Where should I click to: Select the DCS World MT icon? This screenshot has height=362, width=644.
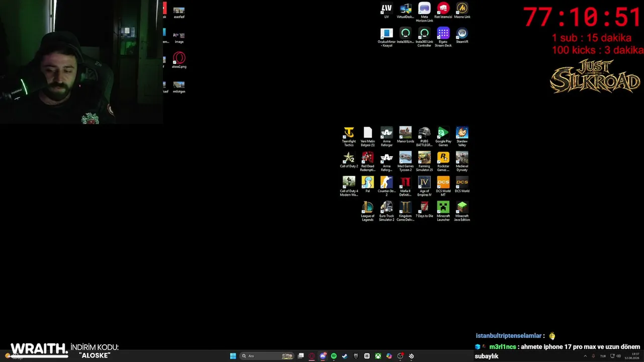[x=443, y=186]
